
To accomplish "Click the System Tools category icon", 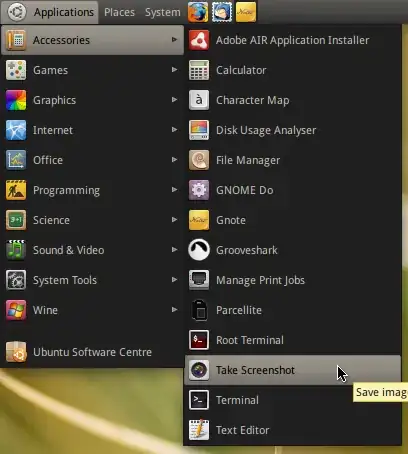I will pos(16,280).
